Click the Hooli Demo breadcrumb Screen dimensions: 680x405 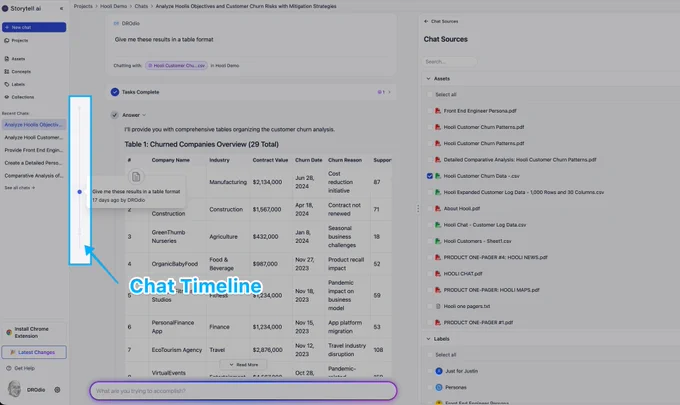click(114, 6)
